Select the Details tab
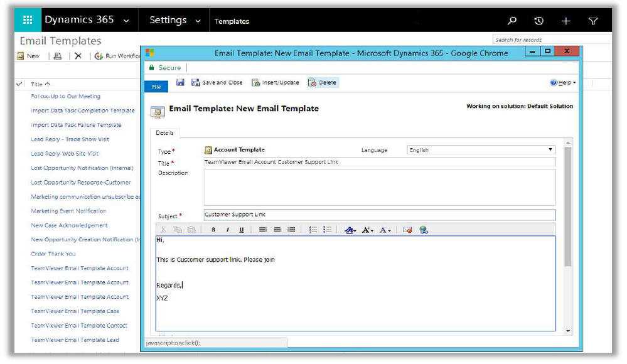 (x=165, y=133)
